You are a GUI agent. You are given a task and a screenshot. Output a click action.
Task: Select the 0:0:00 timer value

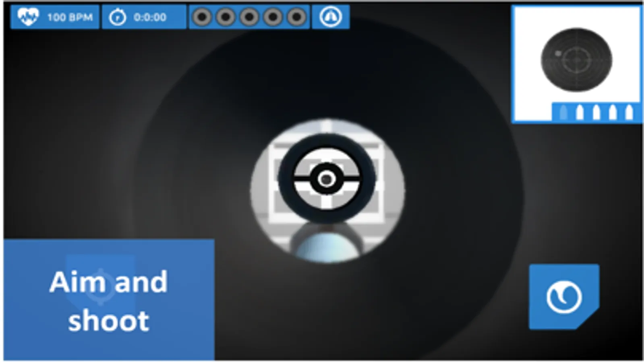150,17
